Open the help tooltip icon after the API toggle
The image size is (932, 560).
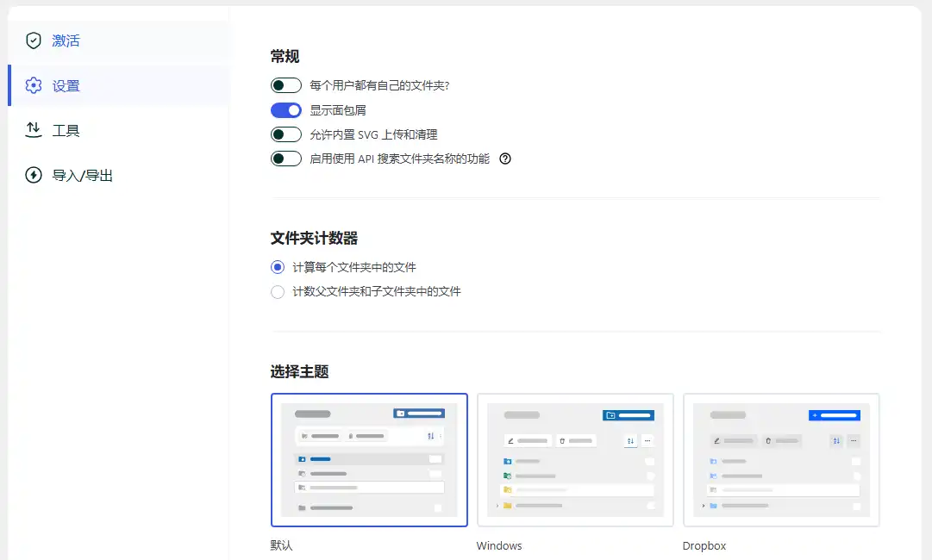[x=504, y=159]
